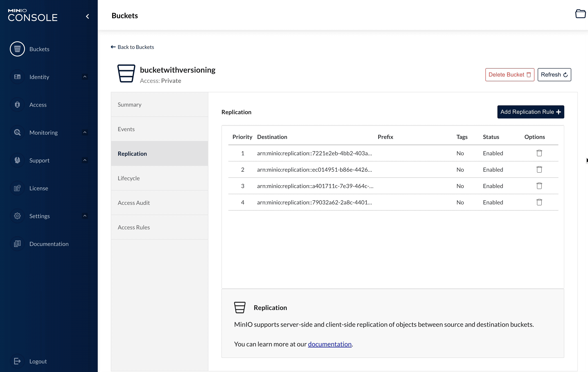The height and width of the screenshot is (372, 588).
Task: Delete replication rule with priority 3
Action: pyautogui.click(x=539, y=186)
